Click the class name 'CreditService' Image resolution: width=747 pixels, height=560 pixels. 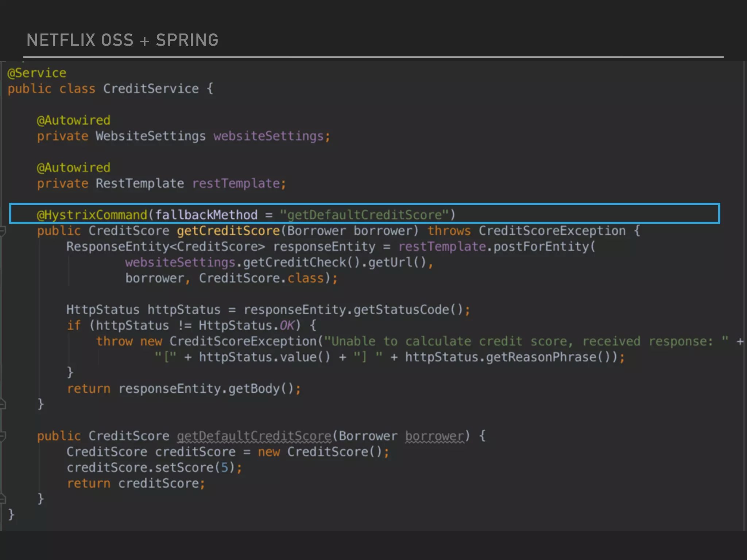[x=151, y=89]
